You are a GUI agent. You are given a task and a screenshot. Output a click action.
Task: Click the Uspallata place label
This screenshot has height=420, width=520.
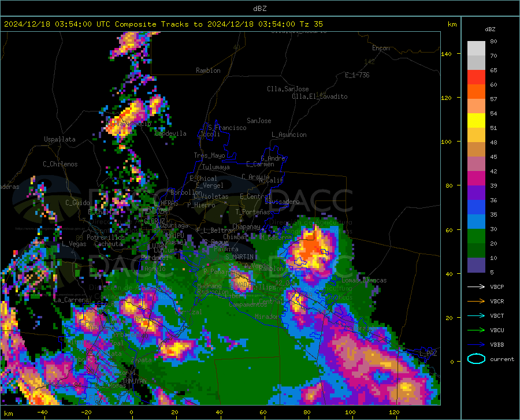60,139
